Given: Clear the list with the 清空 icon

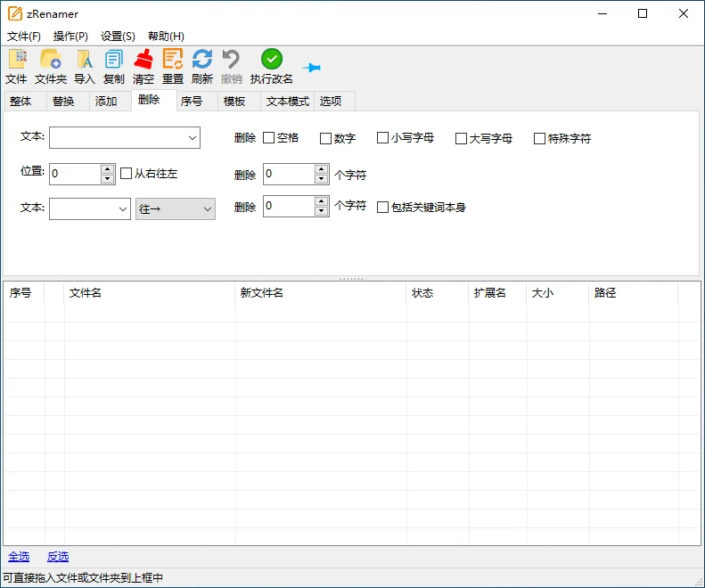Looking at the screenshot, I should pos(143,61).
